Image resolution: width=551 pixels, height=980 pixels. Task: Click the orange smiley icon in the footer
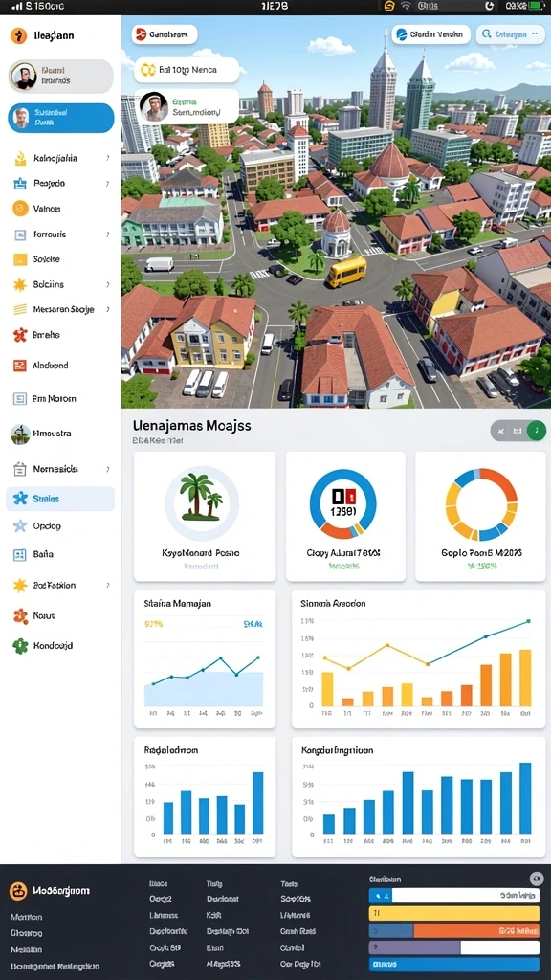point(18,891)
